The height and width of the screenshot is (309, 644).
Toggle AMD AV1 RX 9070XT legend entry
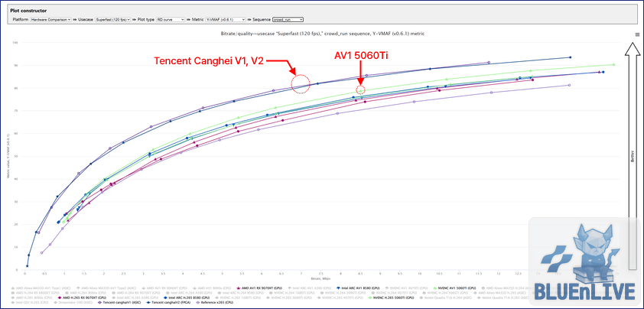point(257,288)
